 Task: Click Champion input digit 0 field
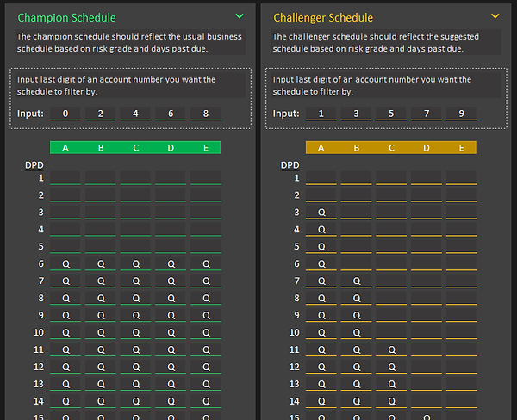pos(65,114)
